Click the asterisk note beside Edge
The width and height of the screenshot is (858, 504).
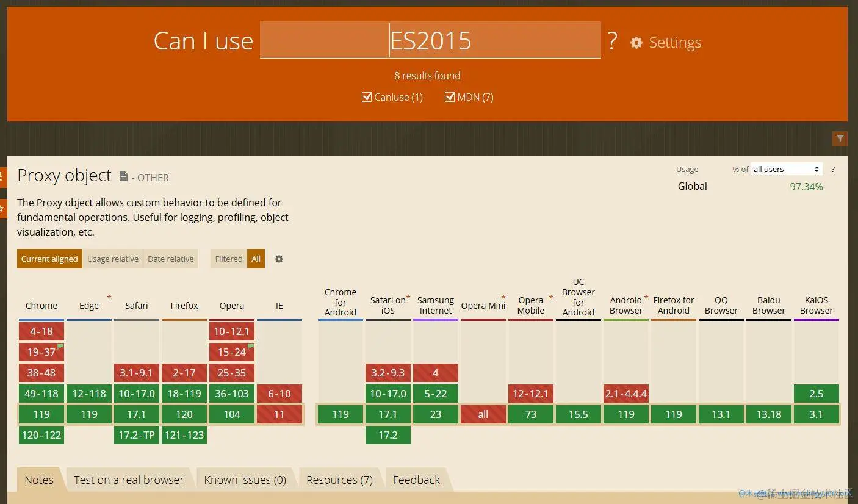(109, 298)
